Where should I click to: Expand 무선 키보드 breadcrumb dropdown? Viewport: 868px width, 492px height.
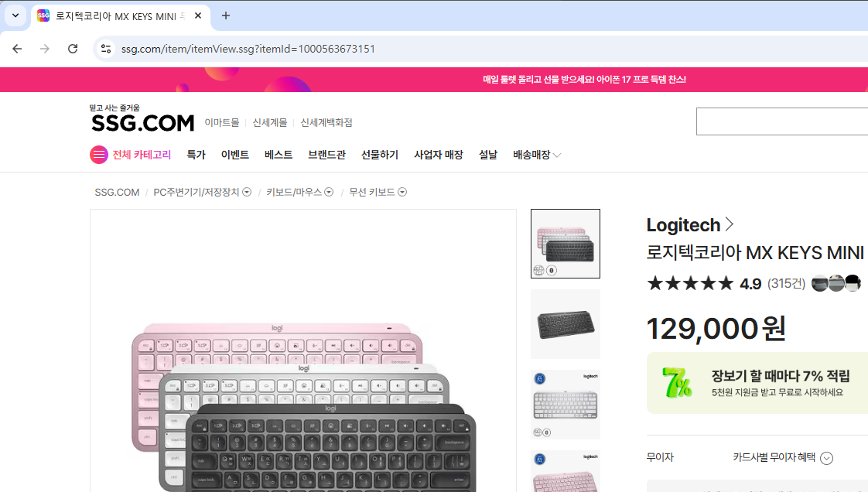tap(402, 192)
